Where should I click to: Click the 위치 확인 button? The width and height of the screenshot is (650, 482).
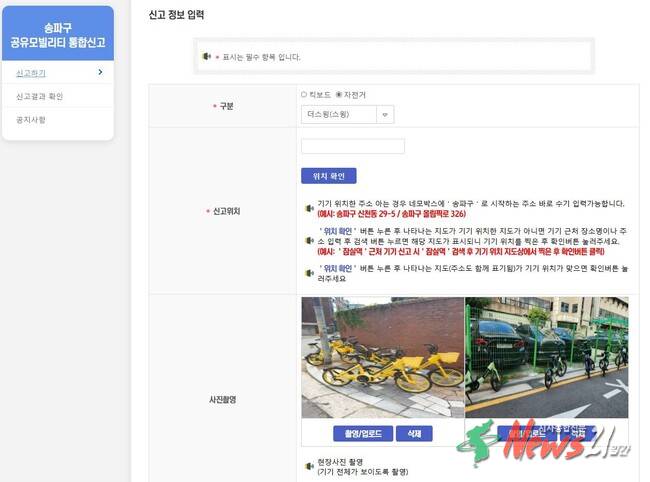[328, 176]
